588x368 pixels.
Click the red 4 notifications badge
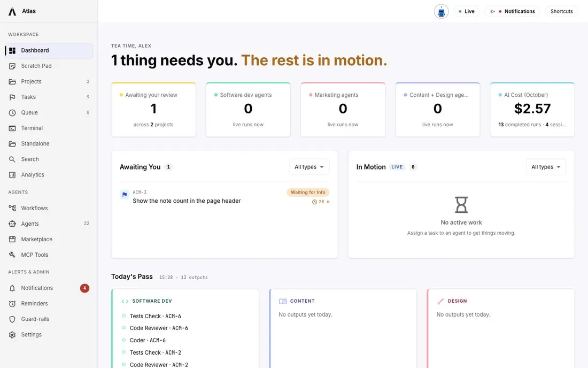85,288
